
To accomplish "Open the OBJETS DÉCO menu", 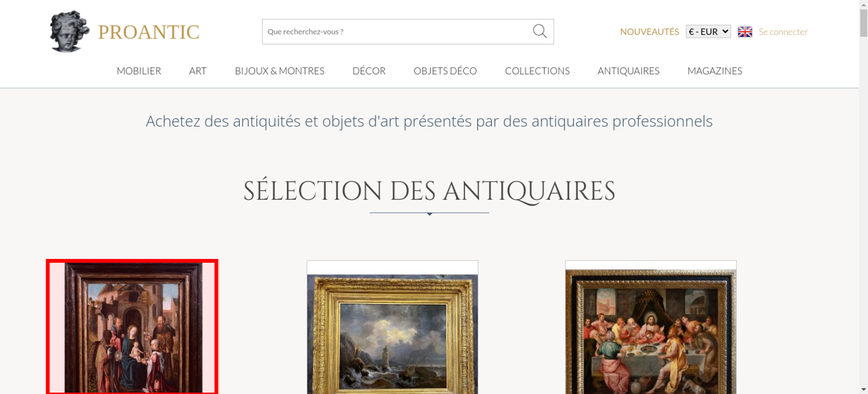I will point(445,71).
